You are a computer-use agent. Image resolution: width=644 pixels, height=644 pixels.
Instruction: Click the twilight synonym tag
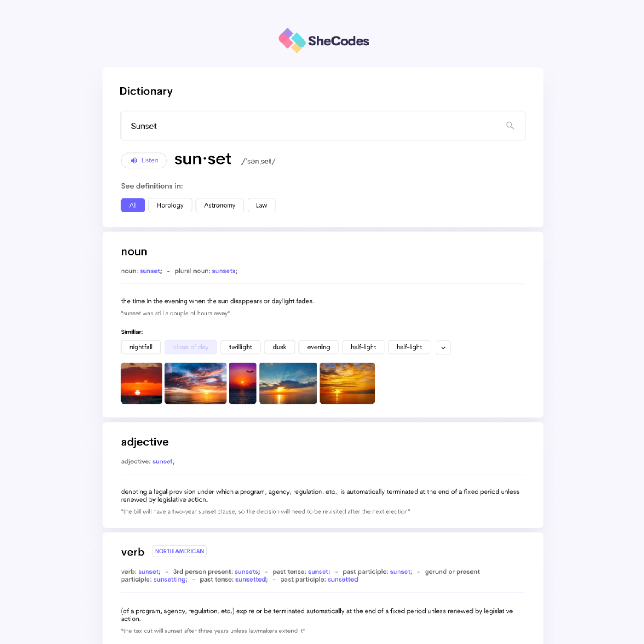tap(240, 347)
